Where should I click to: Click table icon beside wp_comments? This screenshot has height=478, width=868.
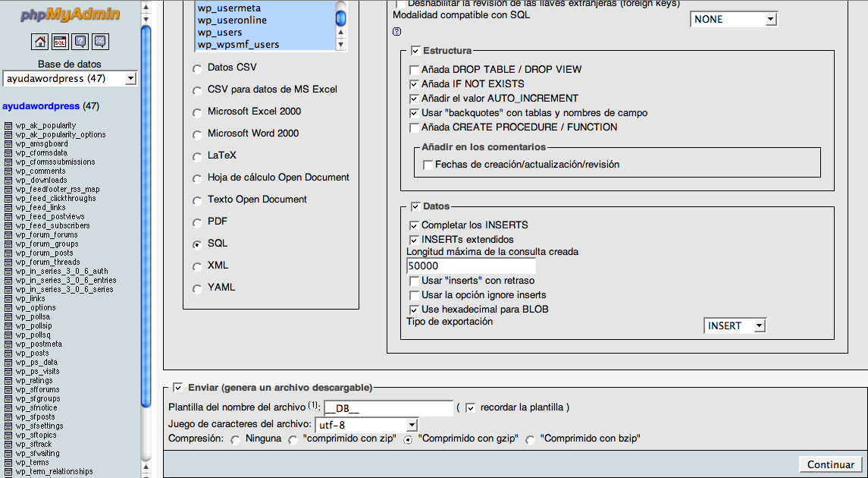point(8,171)
